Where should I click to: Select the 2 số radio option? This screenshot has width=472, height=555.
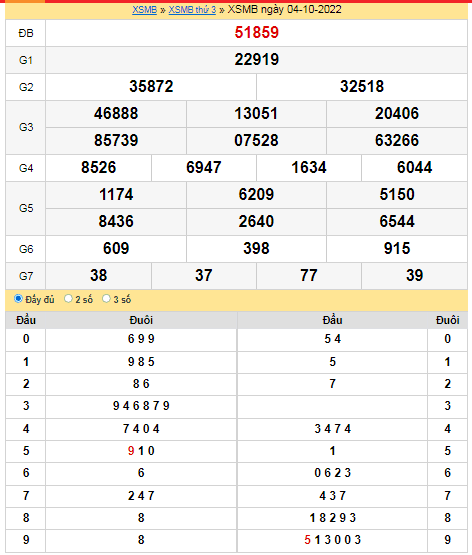point(68,299)
